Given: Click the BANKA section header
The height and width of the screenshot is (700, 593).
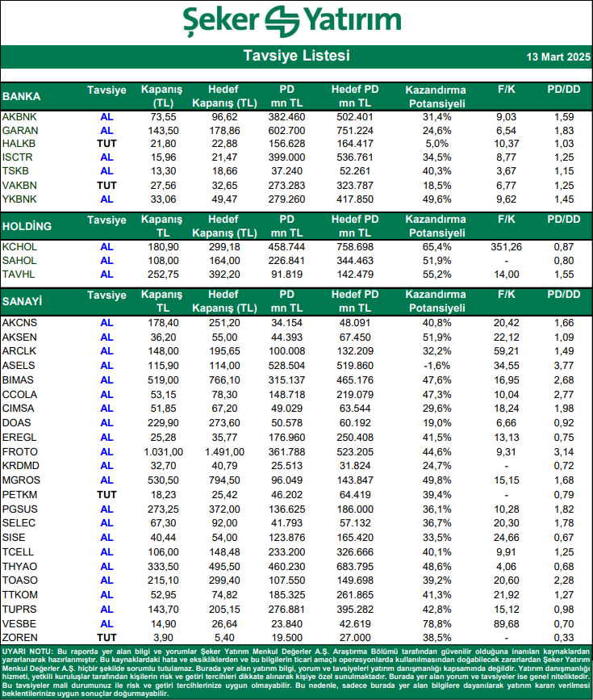Looking at the screenshot, I should click(22, 97).
